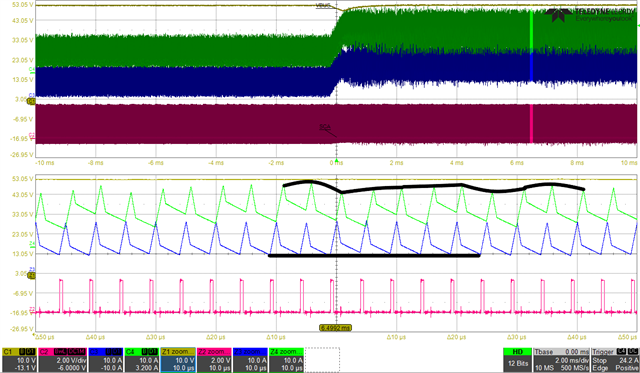This screenshot has height=373, width=640.
Task: Click the 24.2 A trigger level value
Action: 628,361
